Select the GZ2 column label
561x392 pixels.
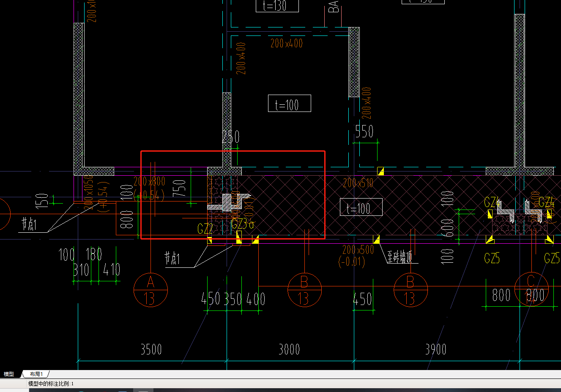[x=205, y=229]
